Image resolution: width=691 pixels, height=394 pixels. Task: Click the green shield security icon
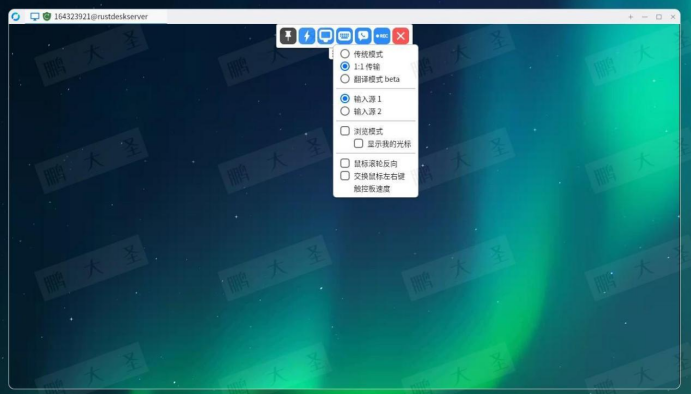pyautogui.click(x=47, y=17)
